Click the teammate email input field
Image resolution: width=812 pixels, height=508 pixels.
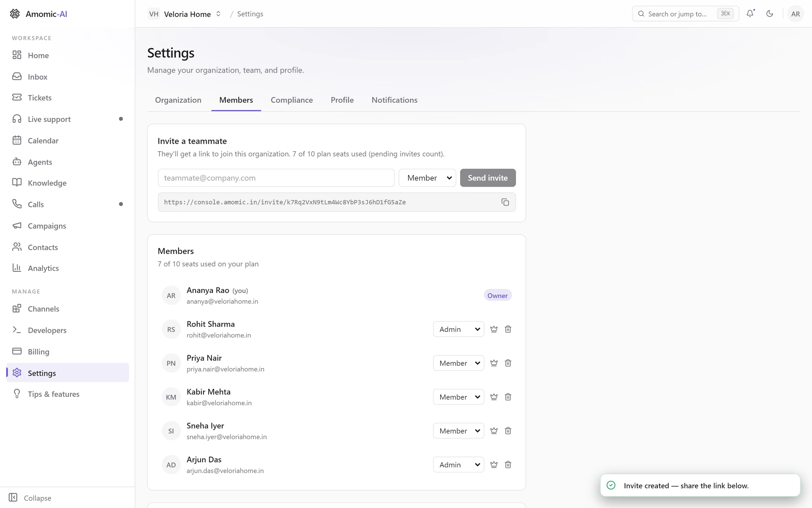(x=276, y=178)
